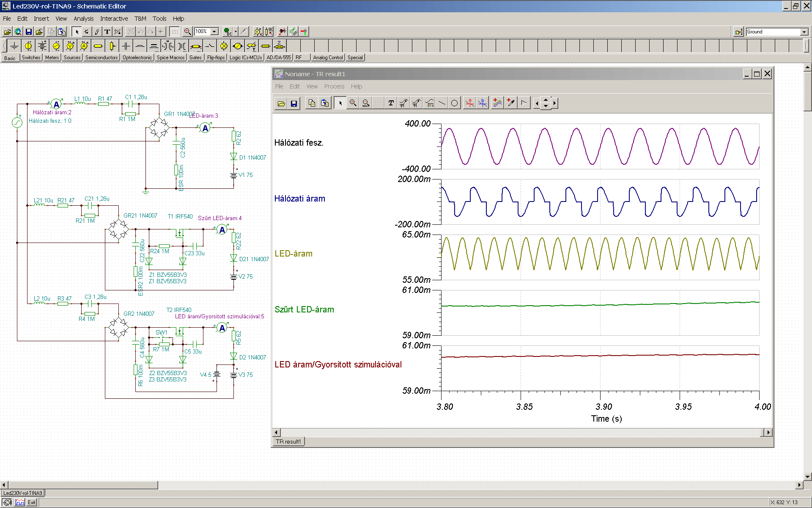812x508 pixels.
Task: Save the schematic with floppy disk icon
Action: point(29,32)
